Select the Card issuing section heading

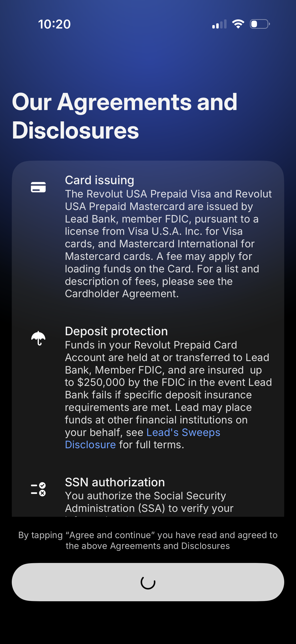click(x=99, y=180)
